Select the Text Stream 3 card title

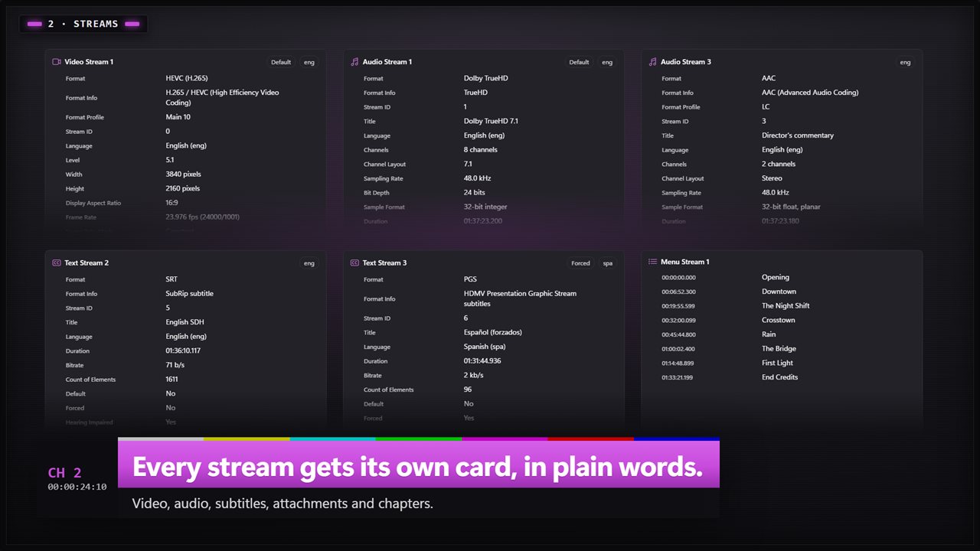[384, 262]
